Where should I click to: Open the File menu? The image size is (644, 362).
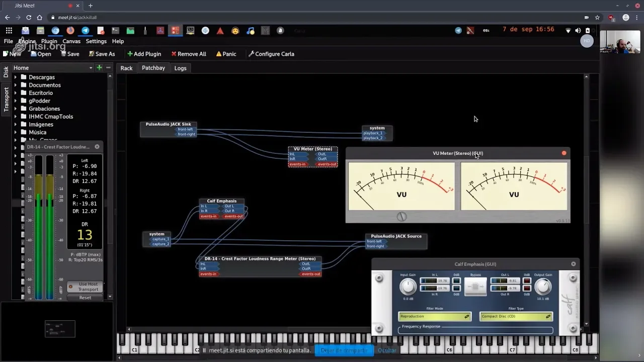coord(9,41)
